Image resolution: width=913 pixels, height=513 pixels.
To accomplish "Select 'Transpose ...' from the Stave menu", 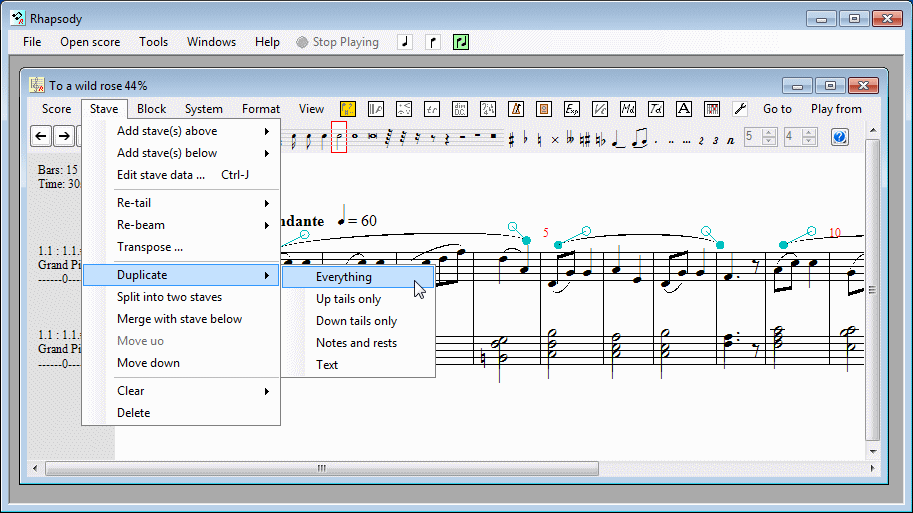I will pyautogui.click(x=150, y=247).
